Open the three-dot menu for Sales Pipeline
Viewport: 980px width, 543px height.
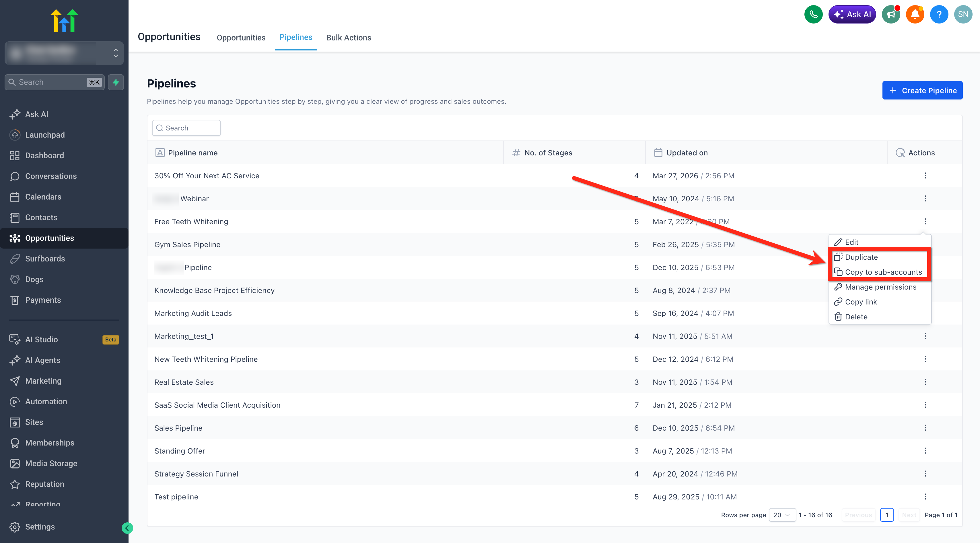click(x=925, y=428)
